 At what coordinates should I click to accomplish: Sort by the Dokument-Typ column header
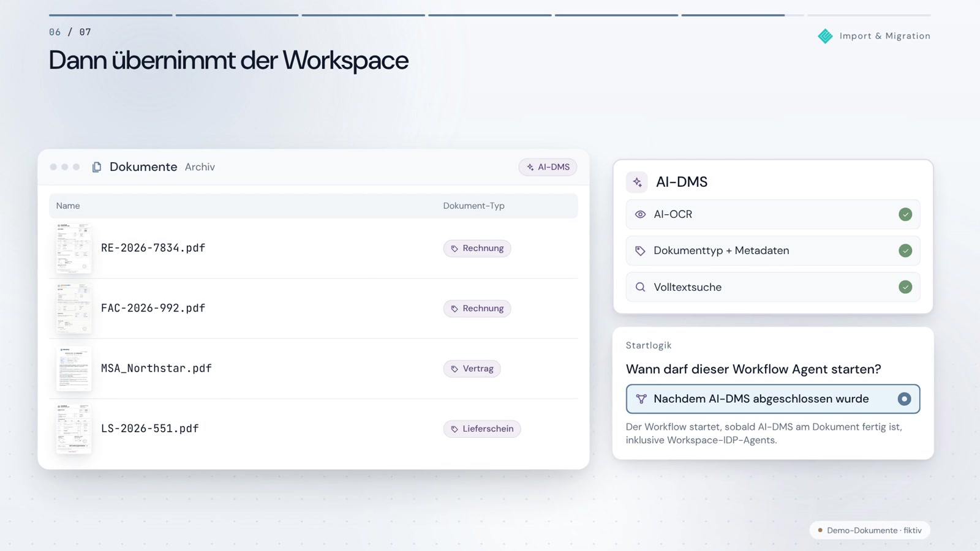pos(473,206)
